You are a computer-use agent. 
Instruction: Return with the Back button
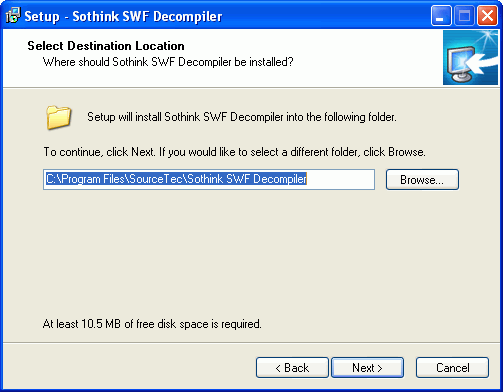292,368
